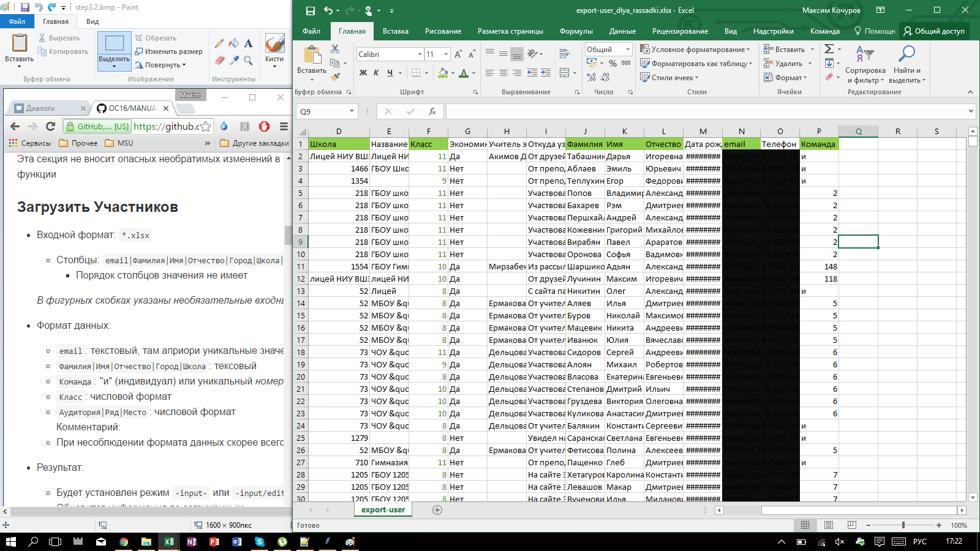This screenshot has width=980, height=551.
Task: Align text left in Excel
Action: coord(490,73)
